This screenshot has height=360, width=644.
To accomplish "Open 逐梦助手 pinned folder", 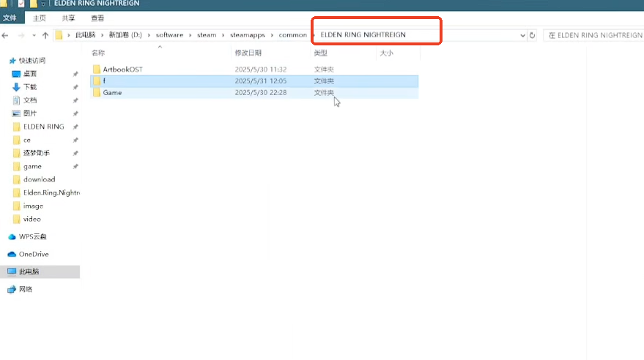I will (x=37, y=153).
